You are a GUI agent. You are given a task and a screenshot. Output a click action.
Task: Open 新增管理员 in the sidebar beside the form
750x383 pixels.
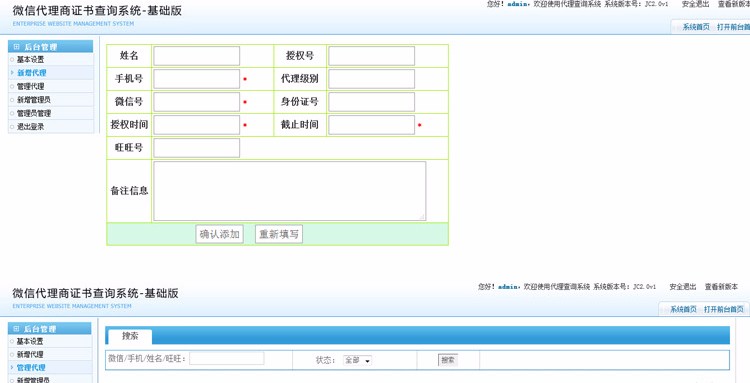(x=33, y=100)
